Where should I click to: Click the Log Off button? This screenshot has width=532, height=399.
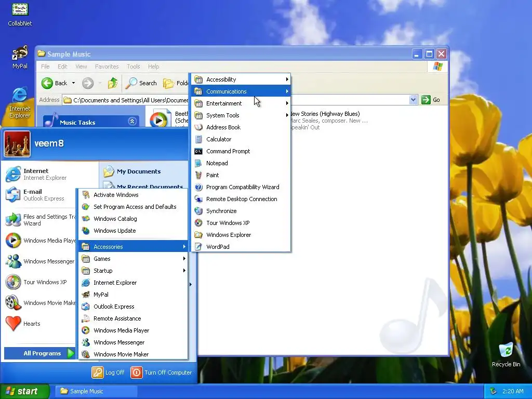(108, 373)
